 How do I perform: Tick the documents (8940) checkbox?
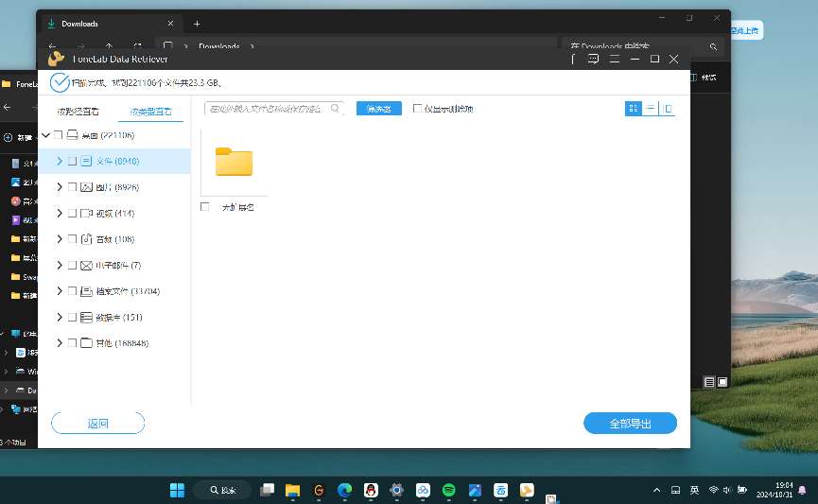point(73,161)
